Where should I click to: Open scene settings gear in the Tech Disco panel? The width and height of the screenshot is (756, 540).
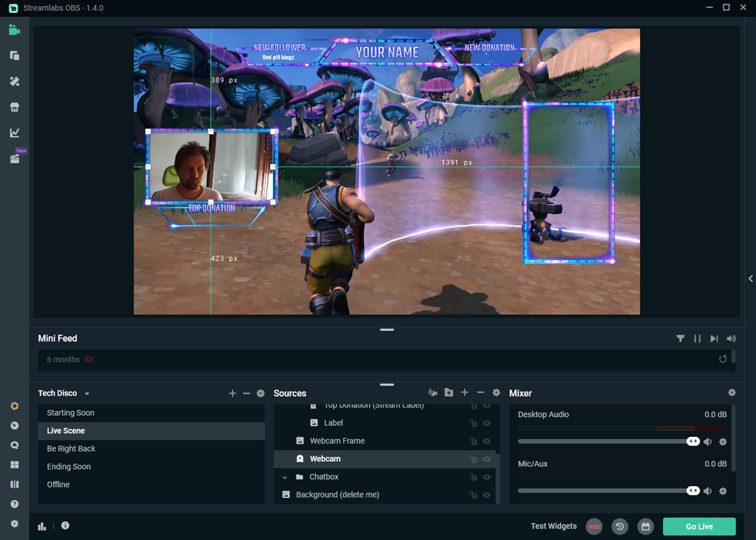pyautogui.click(x=260, y=394)
